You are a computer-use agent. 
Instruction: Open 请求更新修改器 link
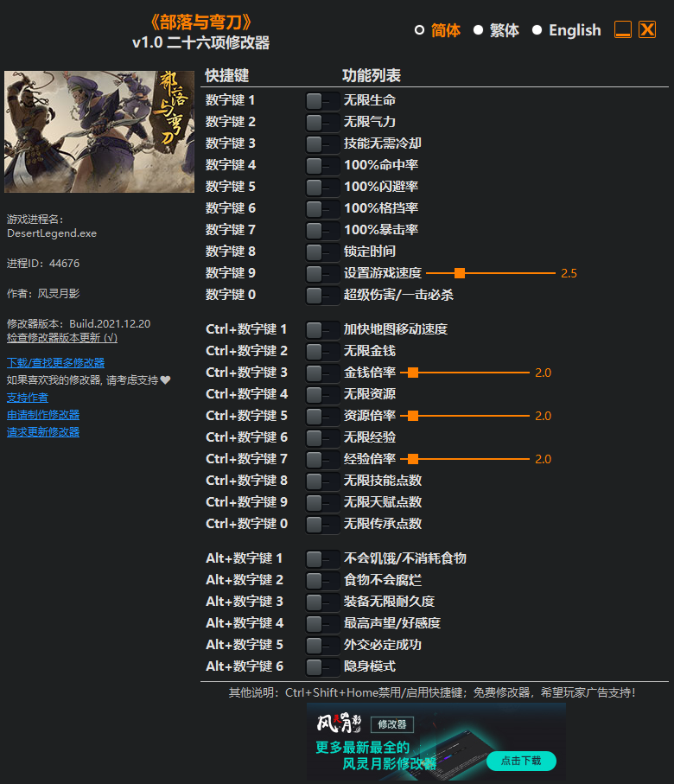click(x=43, y=432)
